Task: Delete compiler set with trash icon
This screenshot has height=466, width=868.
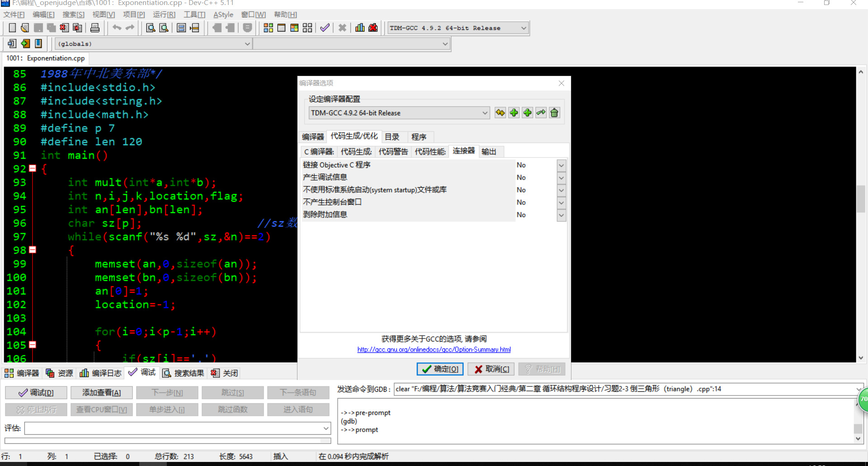Action: coord(554,113)
